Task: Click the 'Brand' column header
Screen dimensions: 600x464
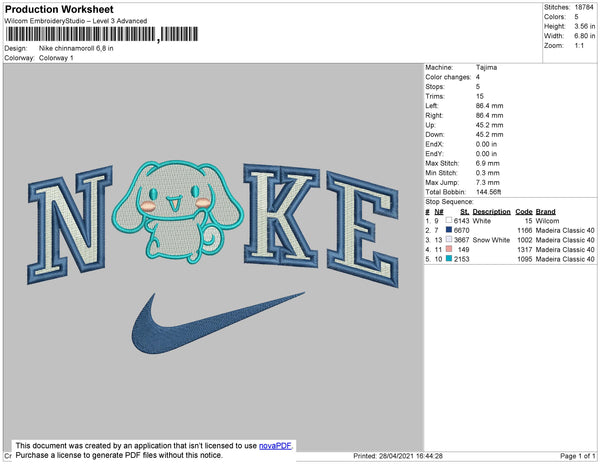Action: tap(545, 212)
